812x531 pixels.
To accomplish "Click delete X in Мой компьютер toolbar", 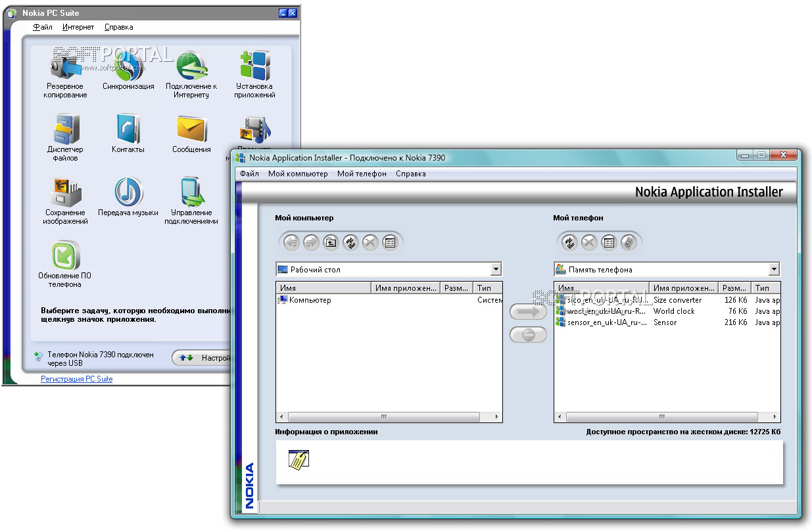I will 370,242.
